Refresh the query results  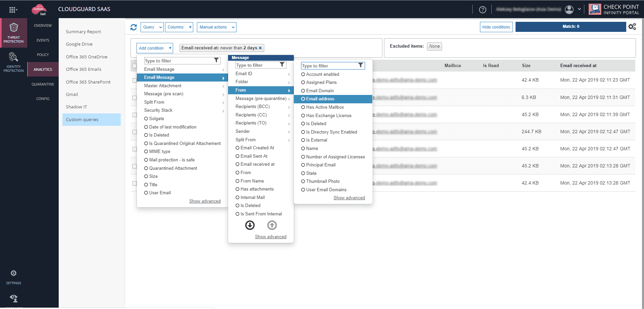(x=133, y=27)
